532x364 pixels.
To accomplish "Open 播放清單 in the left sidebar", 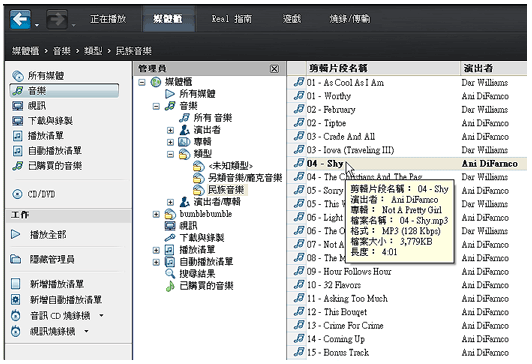I will pos(45,136).
